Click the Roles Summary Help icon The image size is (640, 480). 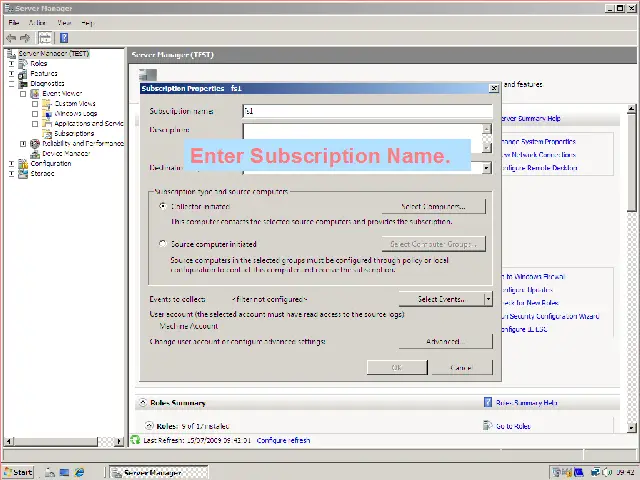(488, 402)
